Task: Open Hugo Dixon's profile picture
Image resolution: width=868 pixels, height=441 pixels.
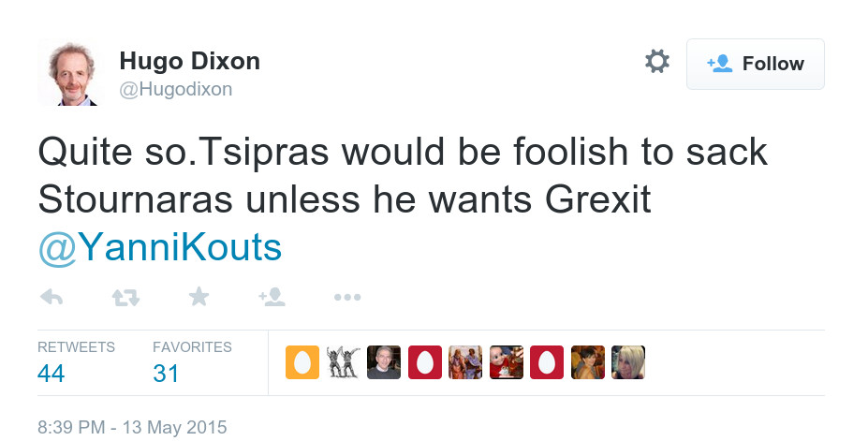Action: tap(71, 72)
